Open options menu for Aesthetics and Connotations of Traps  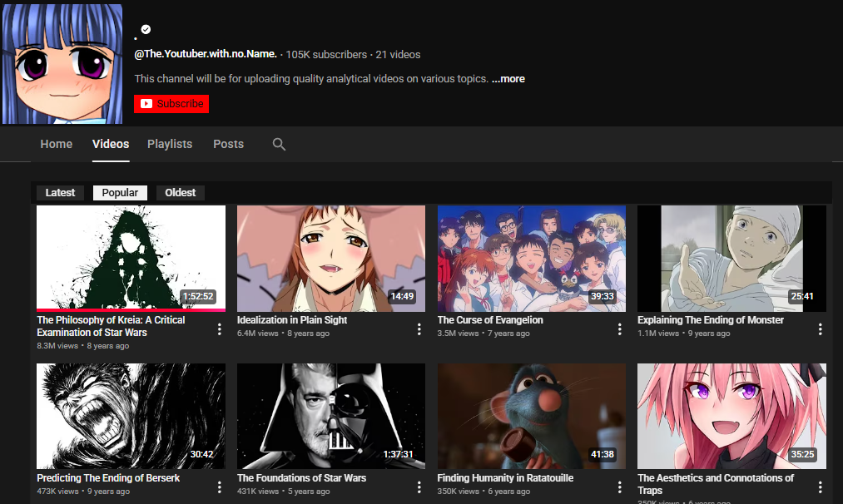coord(820,487)
